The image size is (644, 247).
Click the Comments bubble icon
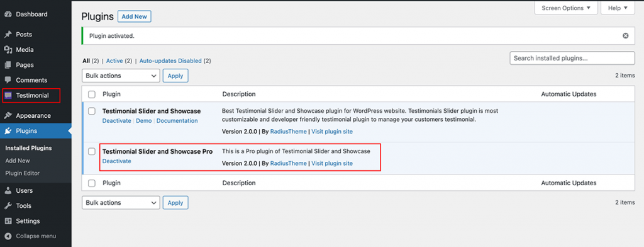click(8, 80)
